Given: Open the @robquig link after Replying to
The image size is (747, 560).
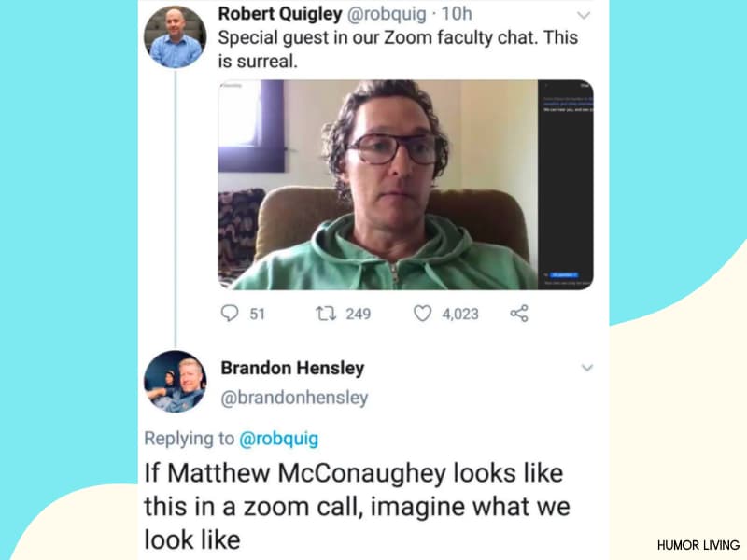Looking at the screenshot, I should 278,439.
